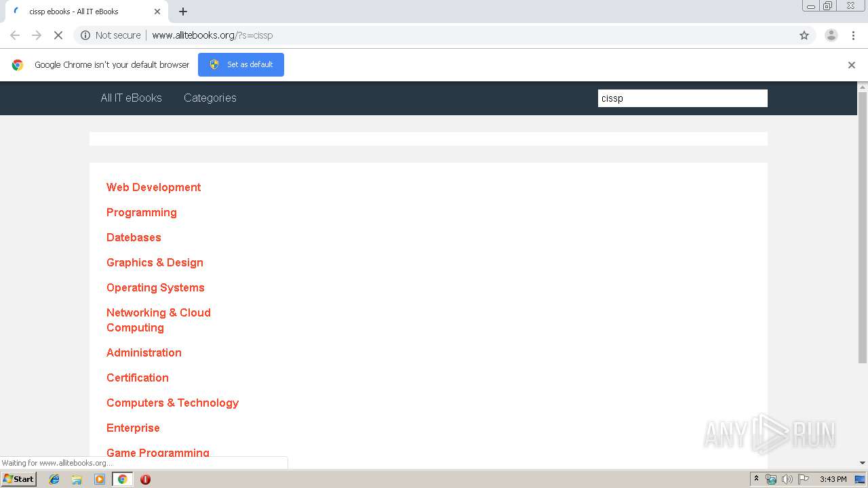Open Enterprise category
Viewport: 868px width, 488px height.
(133, 428)
